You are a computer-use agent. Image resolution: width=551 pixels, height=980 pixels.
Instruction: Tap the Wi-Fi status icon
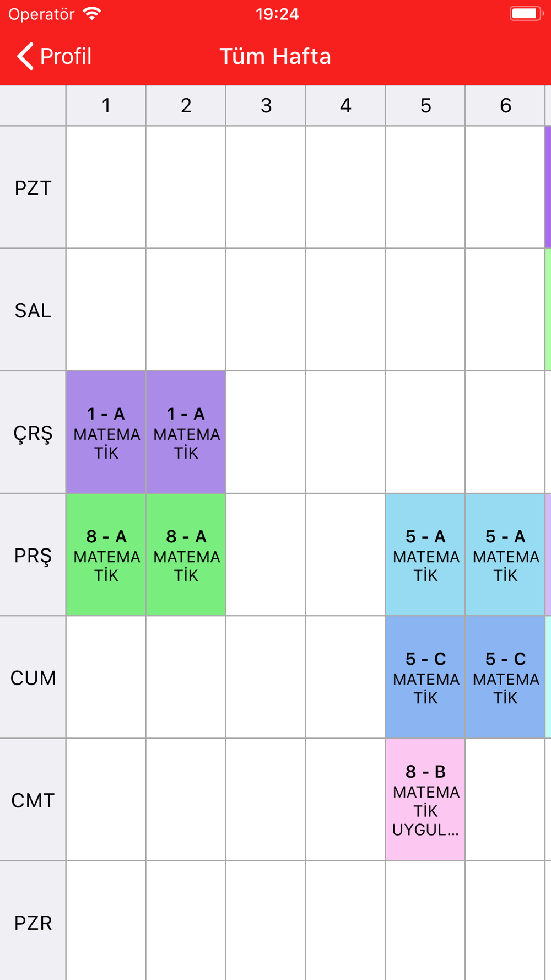92,14
